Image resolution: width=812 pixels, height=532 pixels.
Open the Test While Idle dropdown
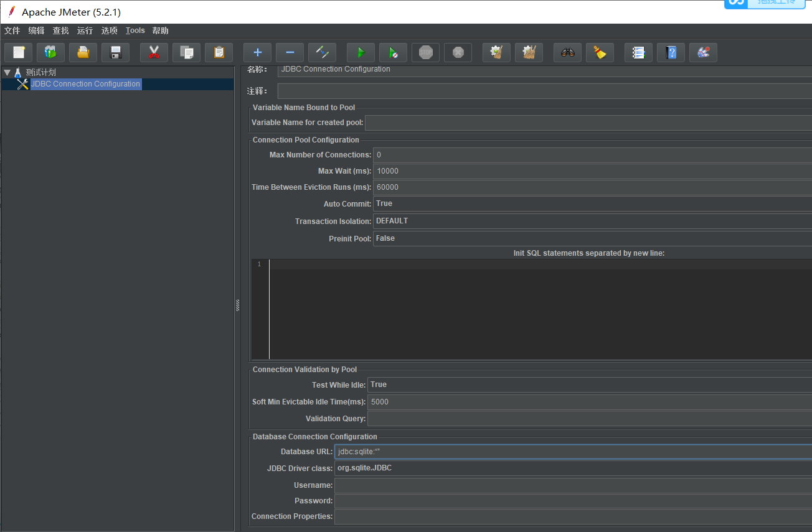tap(590, 385)
